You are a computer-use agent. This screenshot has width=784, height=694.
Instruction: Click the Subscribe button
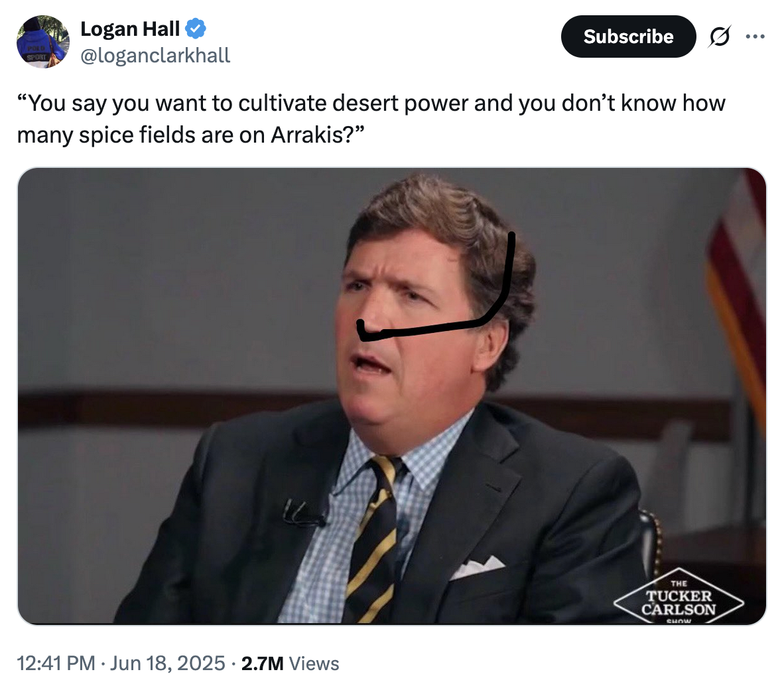[629, 36]
